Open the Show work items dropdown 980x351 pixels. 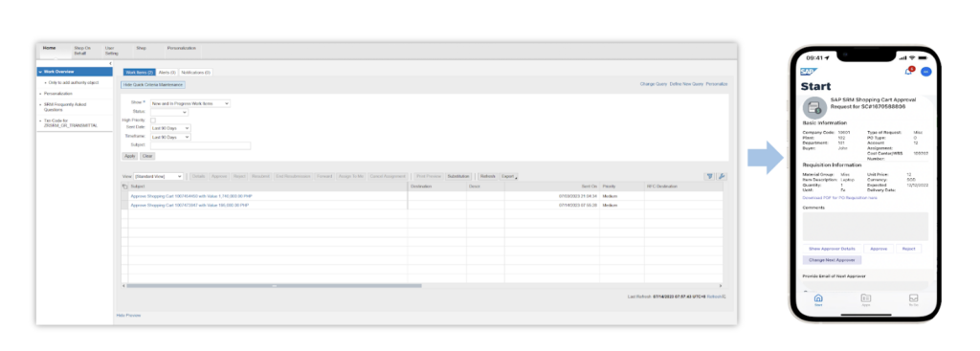point(190,103)
